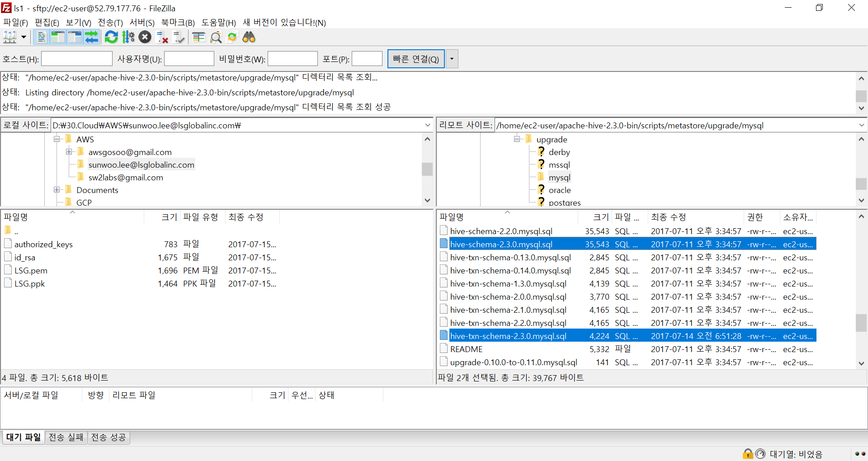The width and height of the screenshot is (868, 461).
Task: Toggle the remote directory tree display
Action: (x=75, y=37)
